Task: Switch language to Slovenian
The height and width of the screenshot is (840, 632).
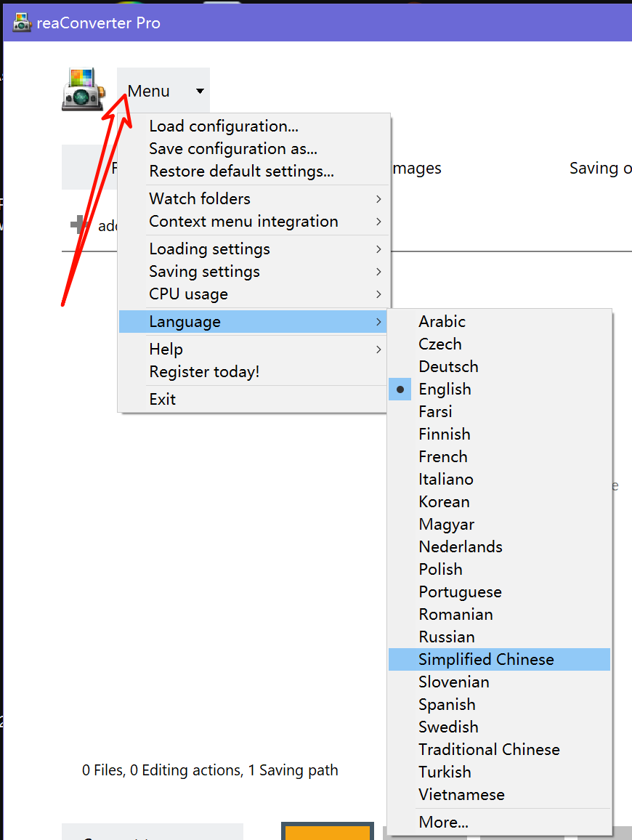Action: [499, 682]
